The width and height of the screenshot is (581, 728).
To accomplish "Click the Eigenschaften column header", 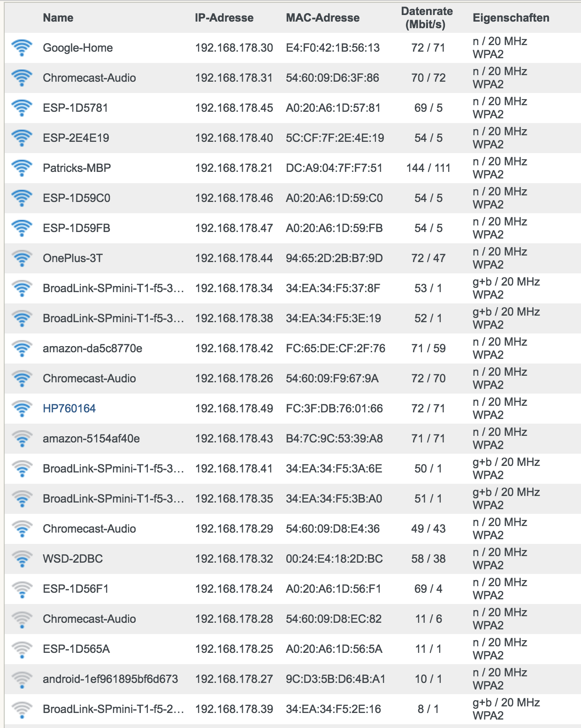I will [x=511, y=18].
